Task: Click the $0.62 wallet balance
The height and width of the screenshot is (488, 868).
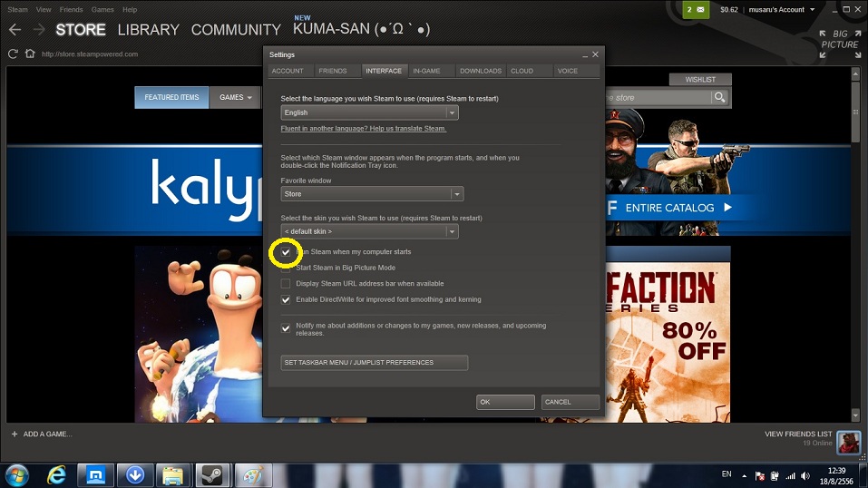Action: click(729, 9)
